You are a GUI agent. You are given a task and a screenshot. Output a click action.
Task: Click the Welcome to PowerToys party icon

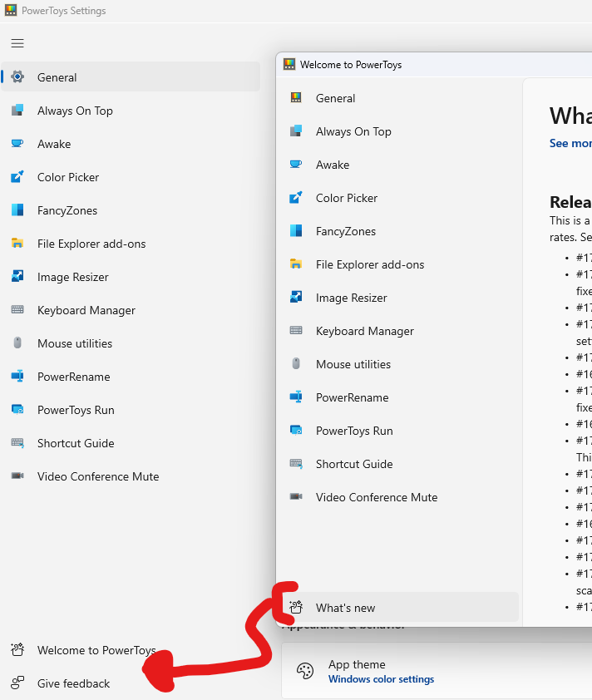tap(17, 650)
